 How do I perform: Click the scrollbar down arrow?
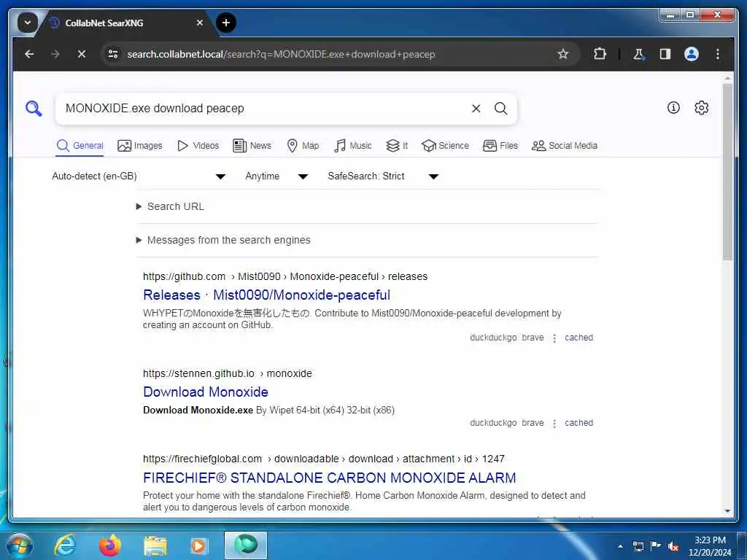pyautogui.click(x=727, y=511)
